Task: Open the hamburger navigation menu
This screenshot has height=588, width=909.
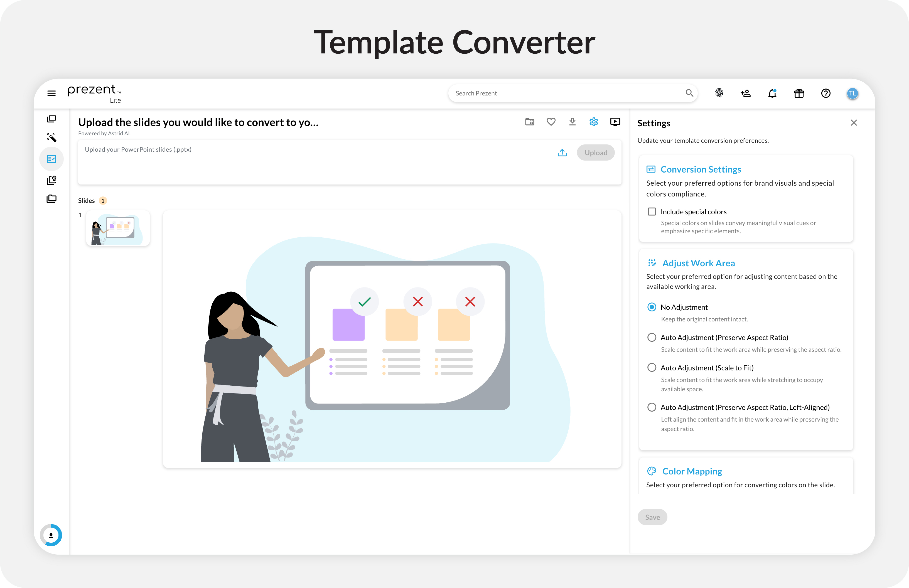Action: [x=51, y=93]
